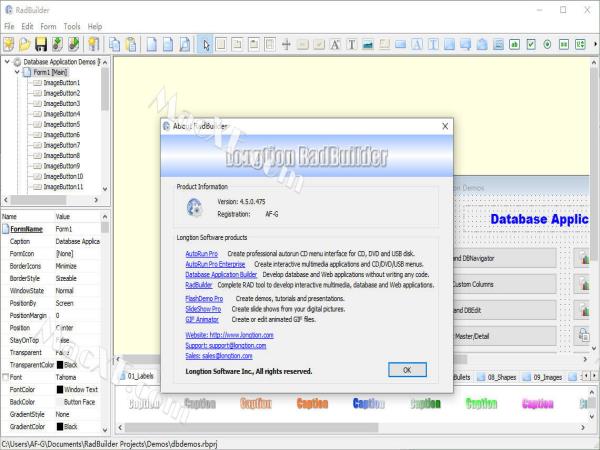Open the AutoRun Pro Enterprise link

tap(215, 264)
